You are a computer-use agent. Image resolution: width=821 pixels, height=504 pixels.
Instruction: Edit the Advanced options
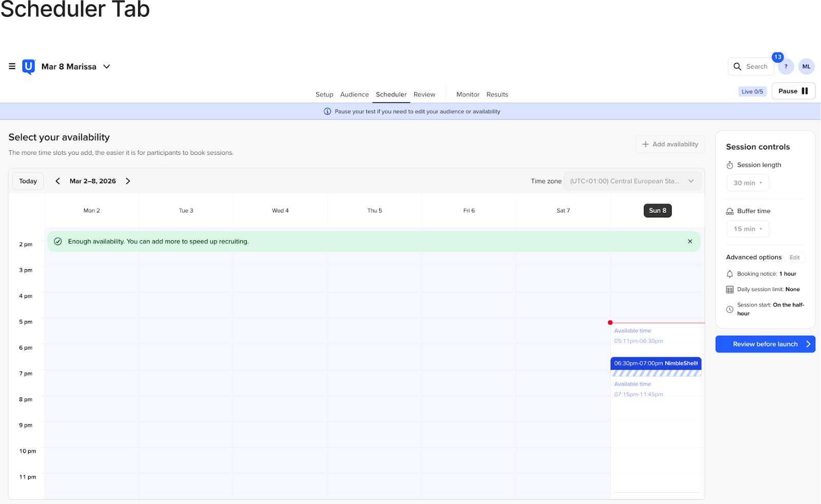(x=794, y=257)
